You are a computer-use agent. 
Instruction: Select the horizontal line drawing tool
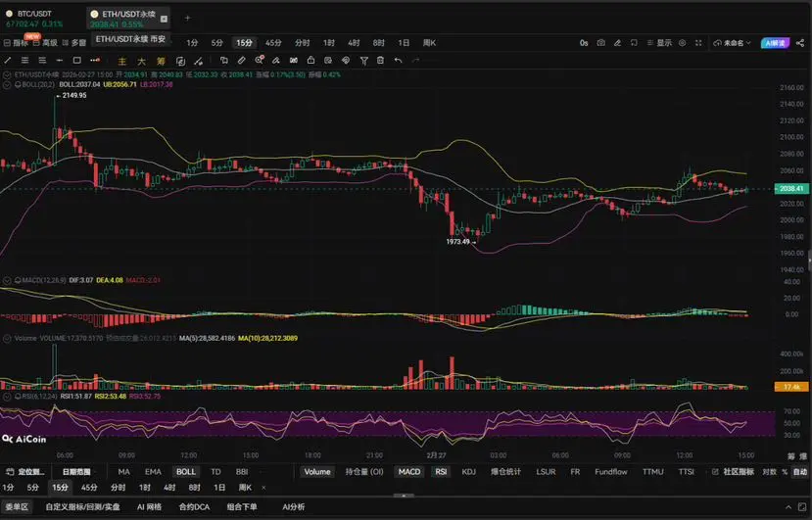pos(60,61)
